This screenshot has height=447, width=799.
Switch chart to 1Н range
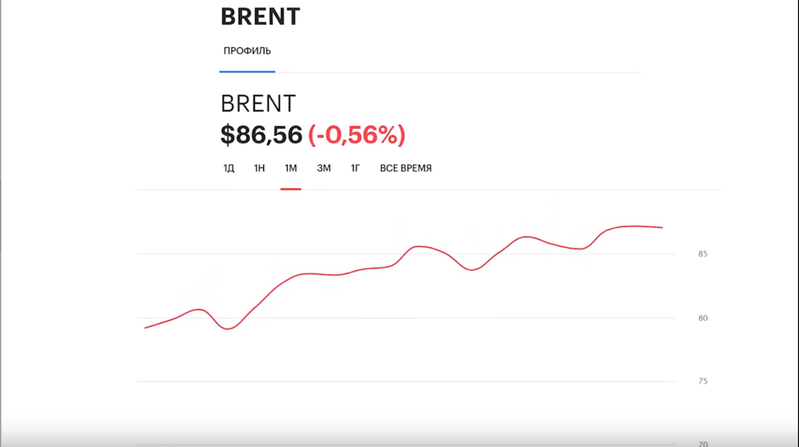(x=259, y=168)
